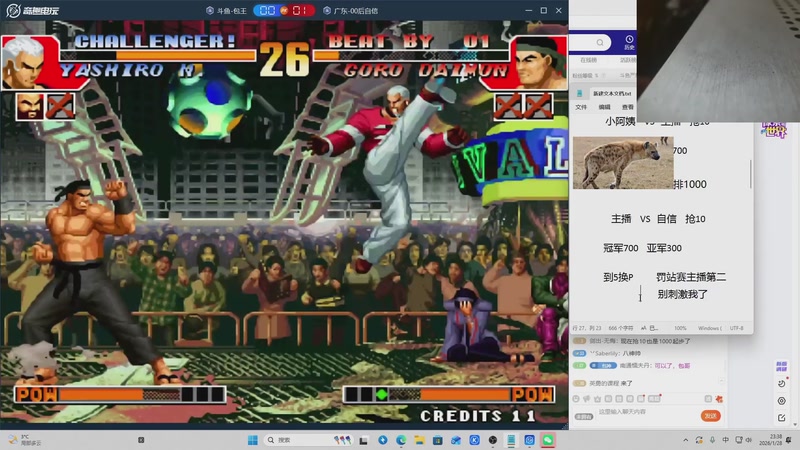The image size is (800, 450).
Task: Click the clock icon in the chat toolbar
Action: point(576,399)
